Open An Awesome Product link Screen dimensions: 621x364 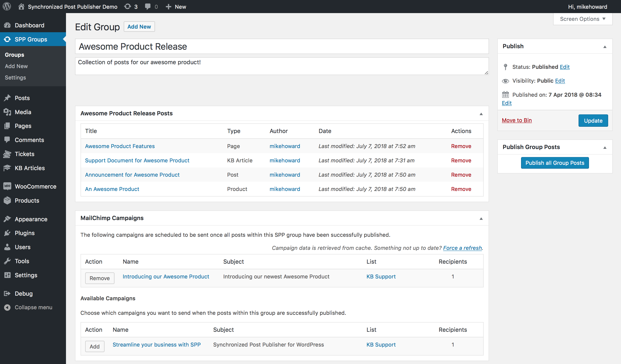112,189
